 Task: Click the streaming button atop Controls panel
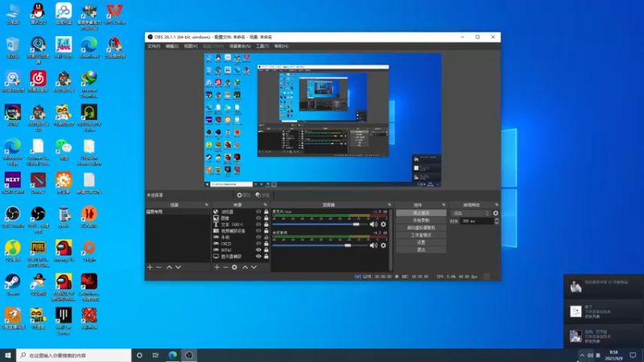click(x=421, y=213)
